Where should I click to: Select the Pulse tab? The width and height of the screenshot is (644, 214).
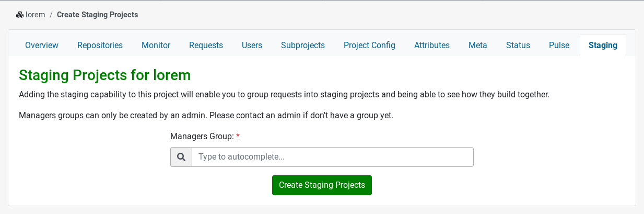(x=559, y=46)
